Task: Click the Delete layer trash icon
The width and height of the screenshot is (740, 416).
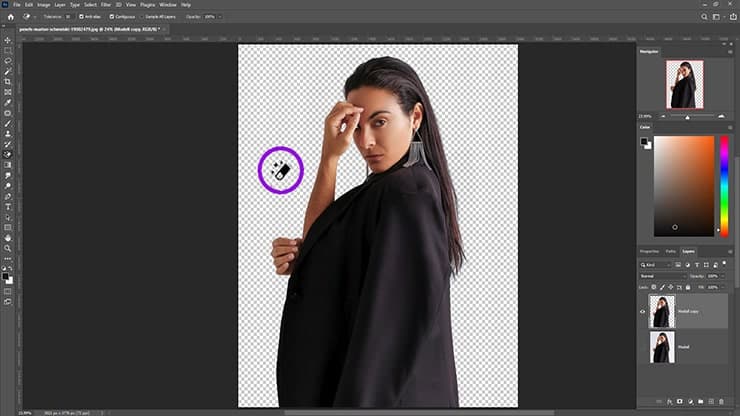Action: [721, 402]
